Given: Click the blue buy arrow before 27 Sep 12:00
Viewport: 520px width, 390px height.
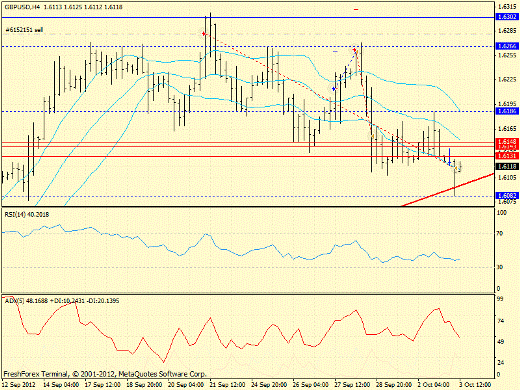Looking at the screenshot, I should pos(334,89).
